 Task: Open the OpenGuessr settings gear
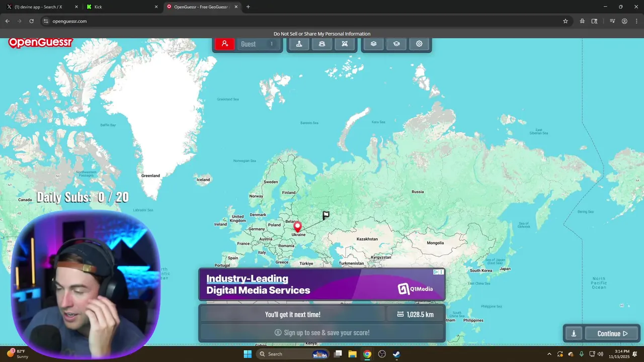pyautogui.click(x=419, y=44)
